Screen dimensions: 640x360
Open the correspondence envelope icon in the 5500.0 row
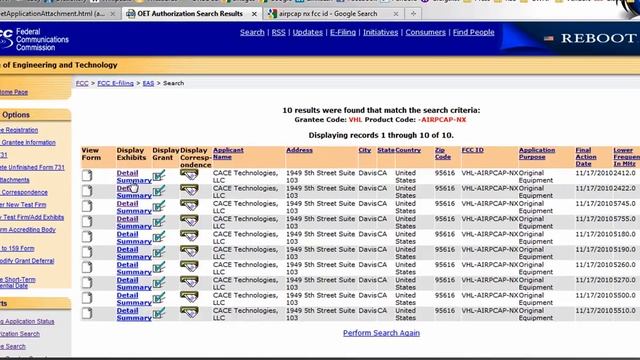189,297
